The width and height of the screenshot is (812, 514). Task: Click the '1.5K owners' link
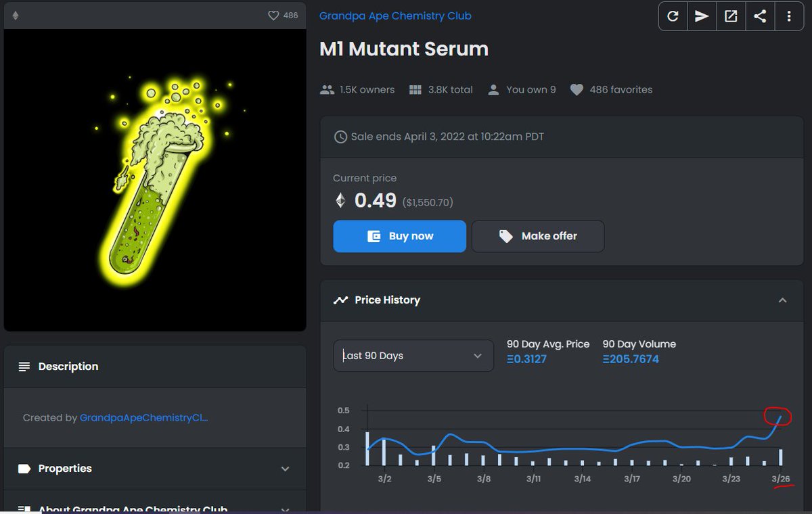(x=367, y=89)
